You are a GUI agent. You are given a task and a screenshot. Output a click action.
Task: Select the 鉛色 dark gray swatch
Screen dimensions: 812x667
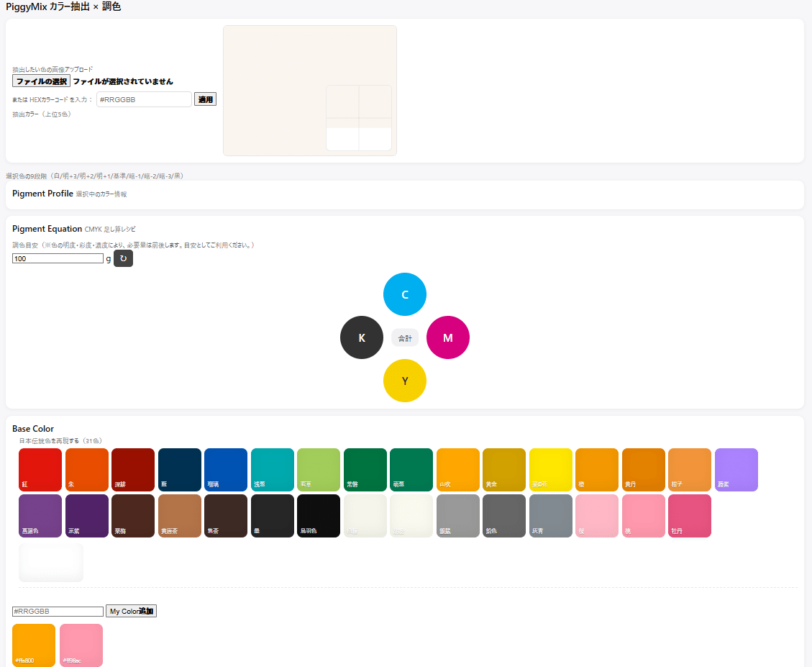pos(504,516)
